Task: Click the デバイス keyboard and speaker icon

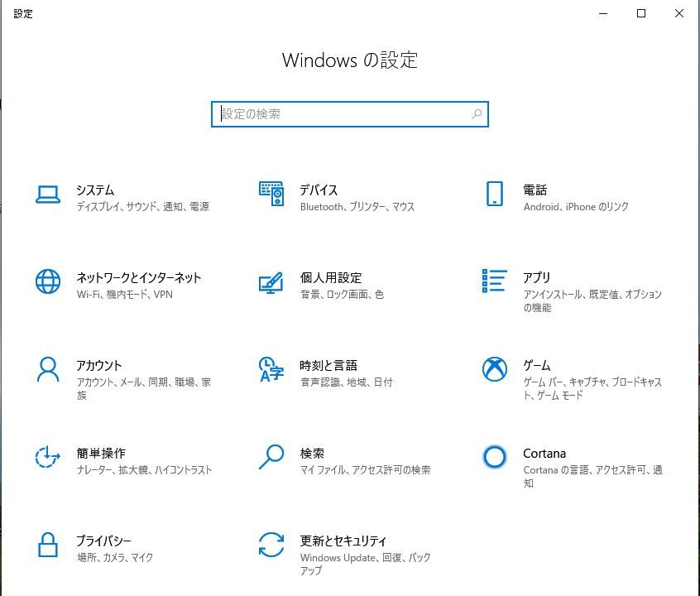Action: 271,194
